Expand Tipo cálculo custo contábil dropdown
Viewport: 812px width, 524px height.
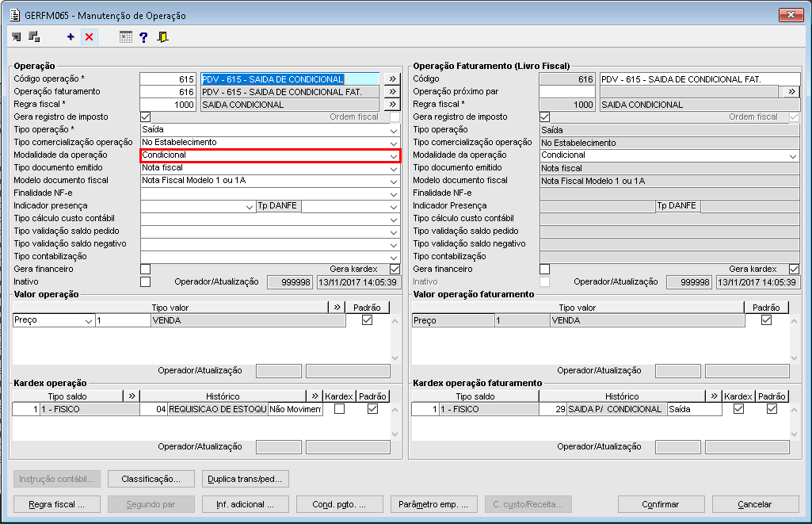click(394, 219)
